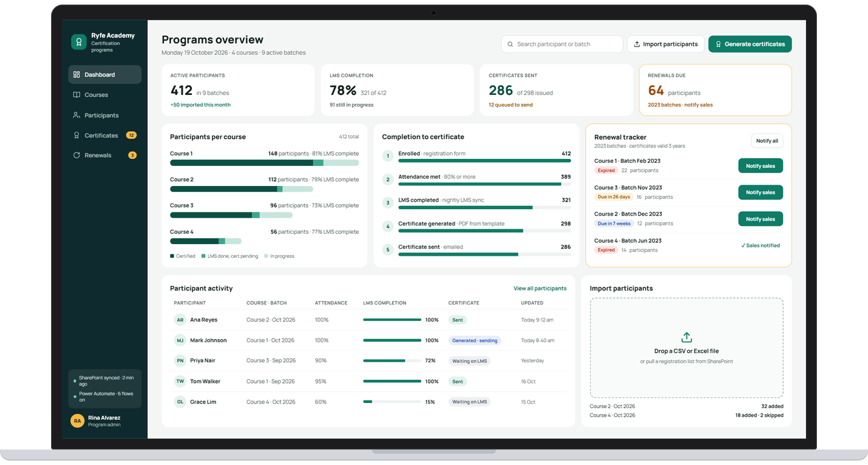The height and width of the screenshot is (465, 868).
Task: Click the MJ avatar beside Mark Johnson
Action: pos(180,340)
